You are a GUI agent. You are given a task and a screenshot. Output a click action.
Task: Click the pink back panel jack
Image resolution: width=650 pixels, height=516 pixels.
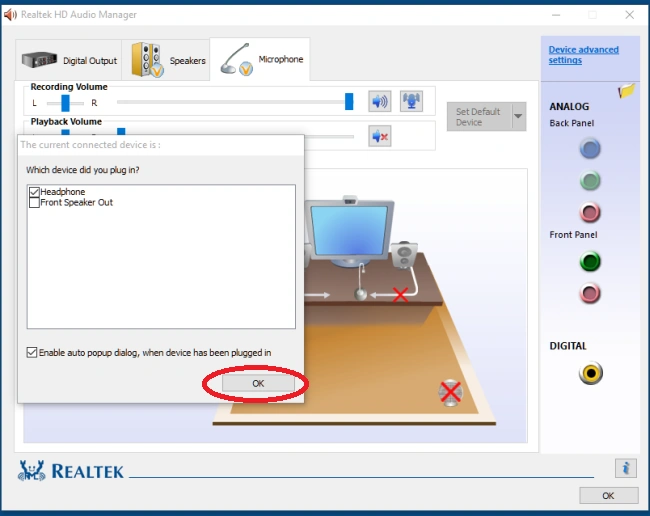590,213
